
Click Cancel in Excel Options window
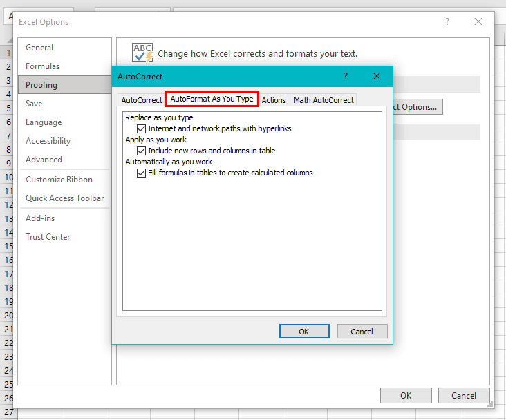[x=464, y=396]
